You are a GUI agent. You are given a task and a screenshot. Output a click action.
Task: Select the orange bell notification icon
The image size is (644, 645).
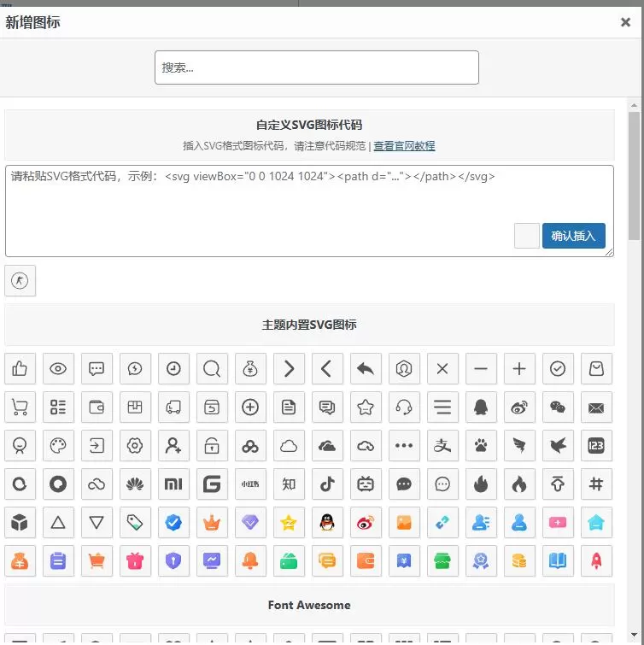(250, 561)
